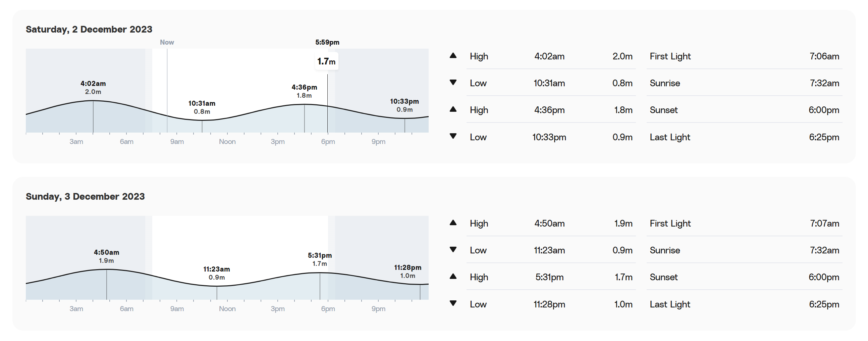
Task: Click the Saturday, 2 December 2023 heading
Action: (x=89, y=29)
